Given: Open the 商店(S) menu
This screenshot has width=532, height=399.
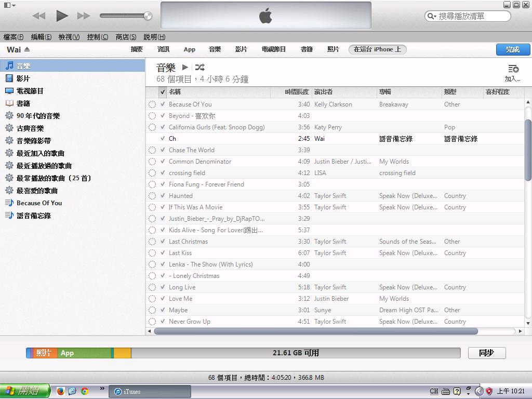Looking at the screenshot, I should coord(126,37).
